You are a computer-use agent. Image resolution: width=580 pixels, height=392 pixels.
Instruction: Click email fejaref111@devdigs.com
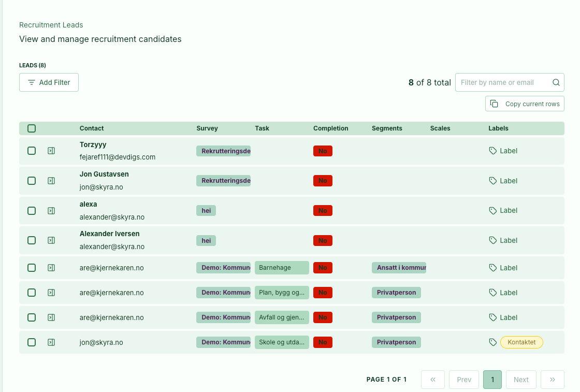pyautogui.click(x=117, y=157)
